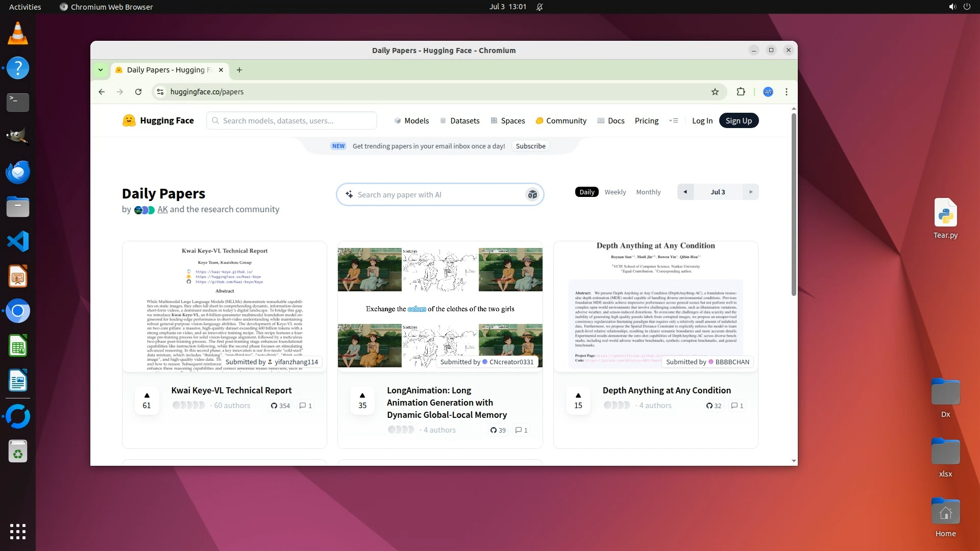Expand the navigation more-options menu icon
The width and height of the screenshot is (980, 551).
(x=673, y=121)
